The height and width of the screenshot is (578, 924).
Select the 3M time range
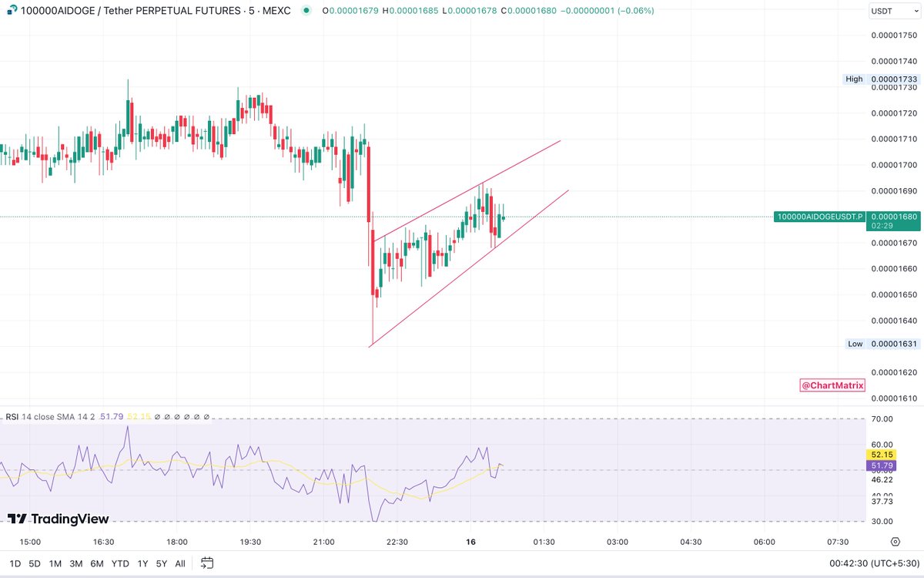75,563
